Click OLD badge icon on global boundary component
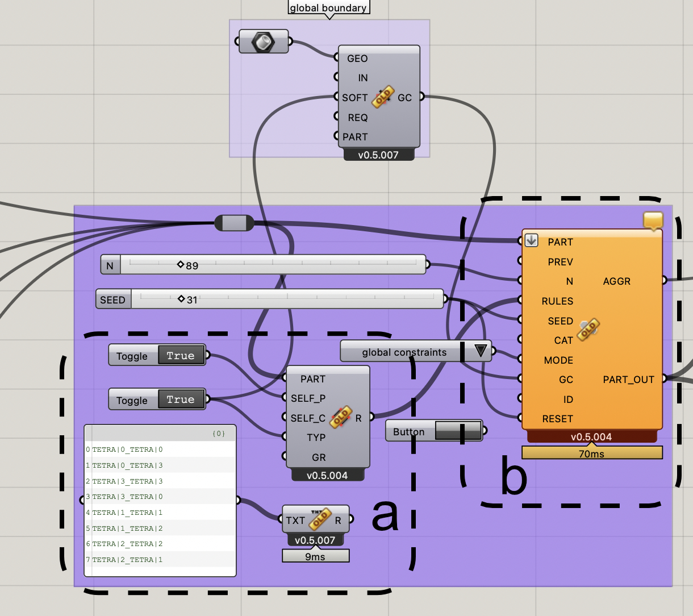 click(383, 97)
